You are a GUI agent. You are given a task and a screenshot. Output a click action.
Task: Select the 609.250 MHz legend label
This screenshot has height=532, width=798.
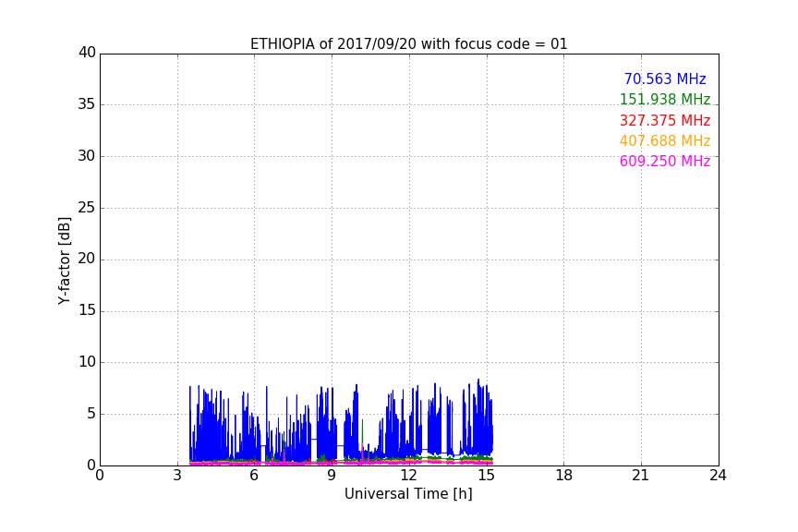tap(665, 161)
